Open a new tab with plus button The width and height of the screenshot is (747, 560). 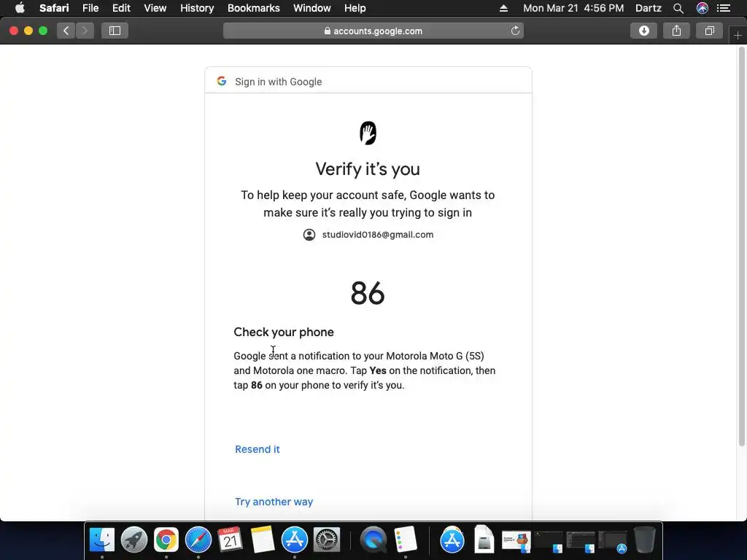(738, 36)
